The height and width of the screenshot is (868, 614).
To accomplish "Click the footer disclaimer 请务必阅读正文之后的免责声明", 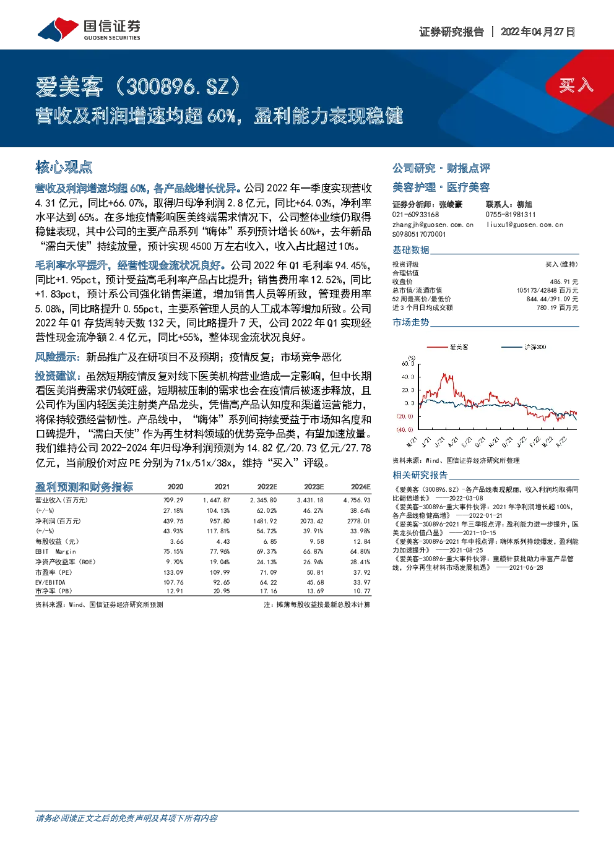I will click(x=126, y=818).
